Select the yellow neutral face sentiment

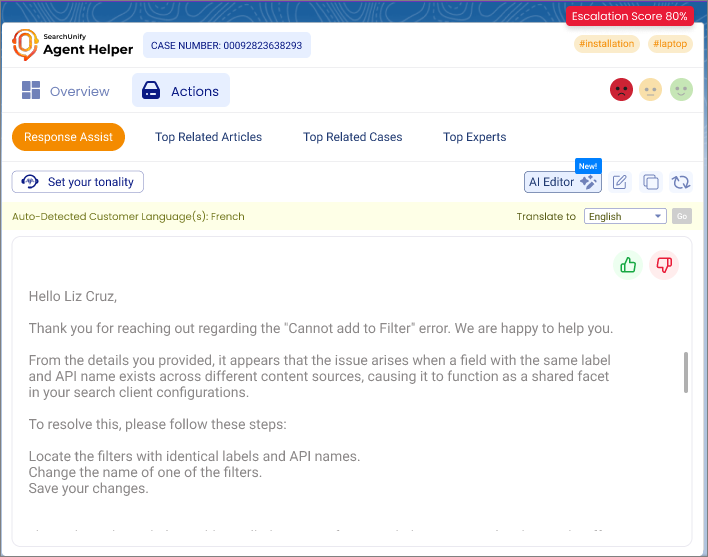click(651, 90)
